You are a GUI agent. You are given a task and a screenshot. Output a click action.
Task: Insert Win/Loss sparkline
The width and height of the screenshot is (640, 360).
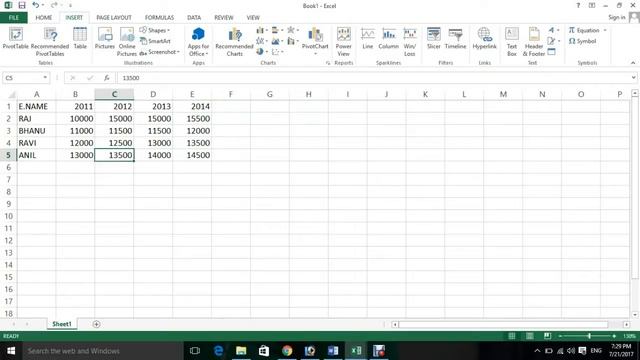409,42
